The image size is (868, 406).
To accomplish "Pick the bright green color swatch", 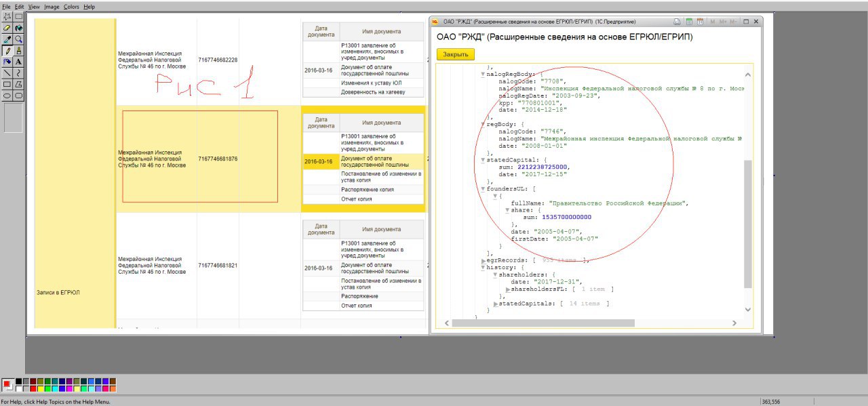I will [47, 389].
